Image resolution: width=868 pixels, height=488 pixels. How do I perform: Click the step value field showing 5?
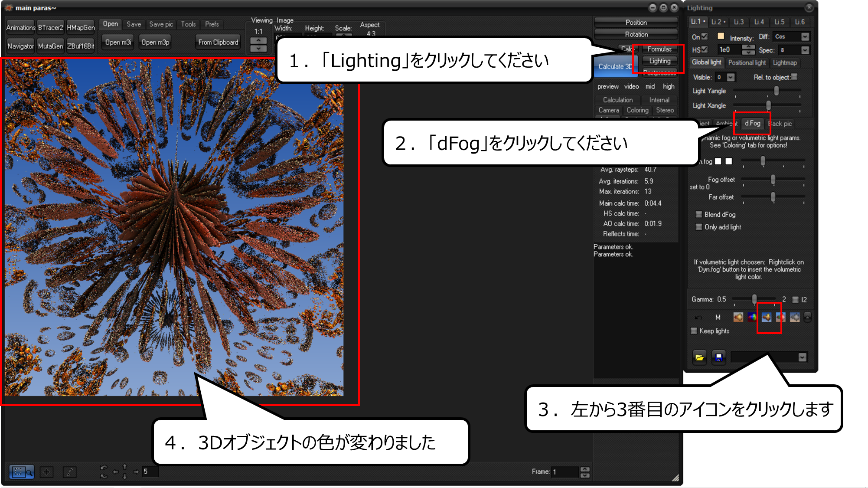pyautogui.click(x=150, y=472)
